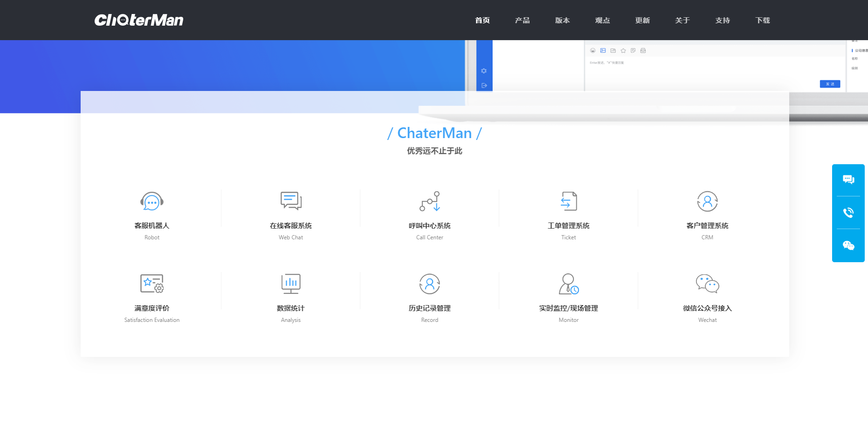Click the edit note icon in banner chat toolbar

633,50
